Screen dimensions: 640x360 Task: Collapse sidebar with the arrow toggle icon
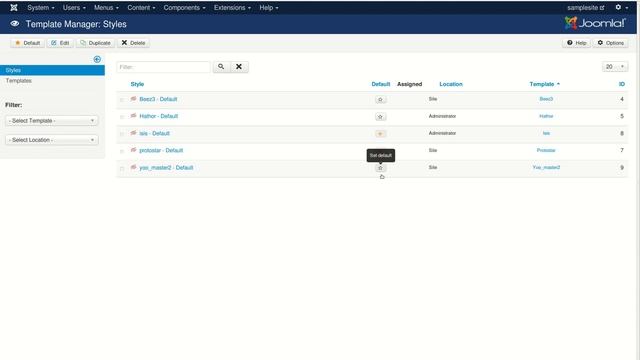coord(97,60)
